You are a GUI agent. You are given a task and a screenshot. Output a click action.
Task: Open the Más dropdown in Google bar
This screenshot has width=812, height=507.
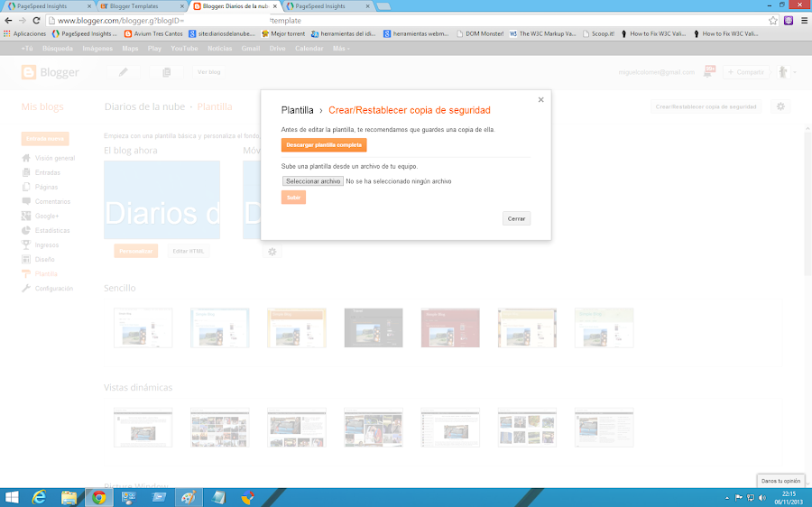click(341, 48)
